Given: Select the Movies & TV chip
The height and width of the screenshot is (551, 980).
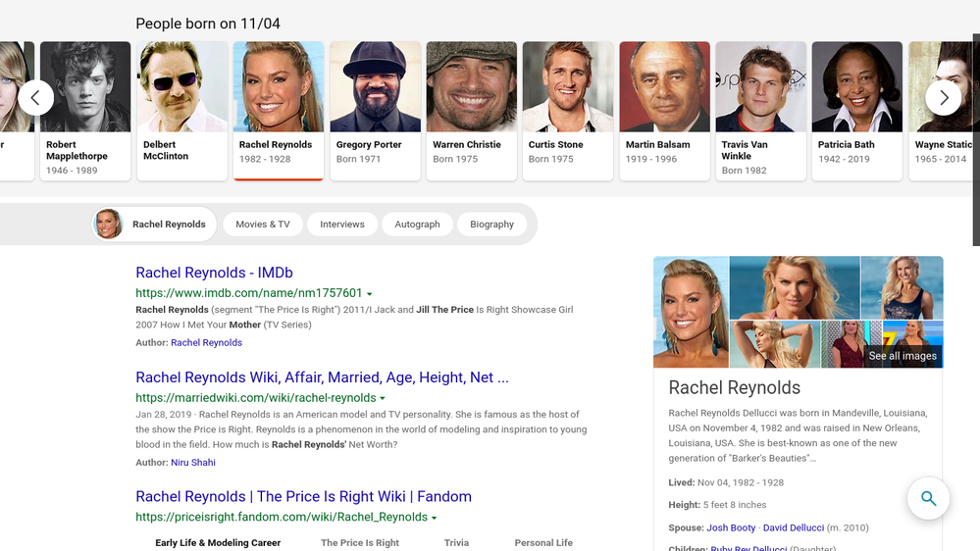Looking at the screenshot, I should click(x=263, y=225).
